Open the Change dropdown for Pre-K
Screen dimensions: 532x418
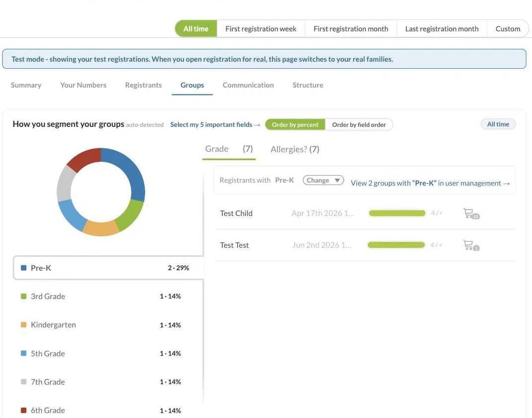(323, 180)
